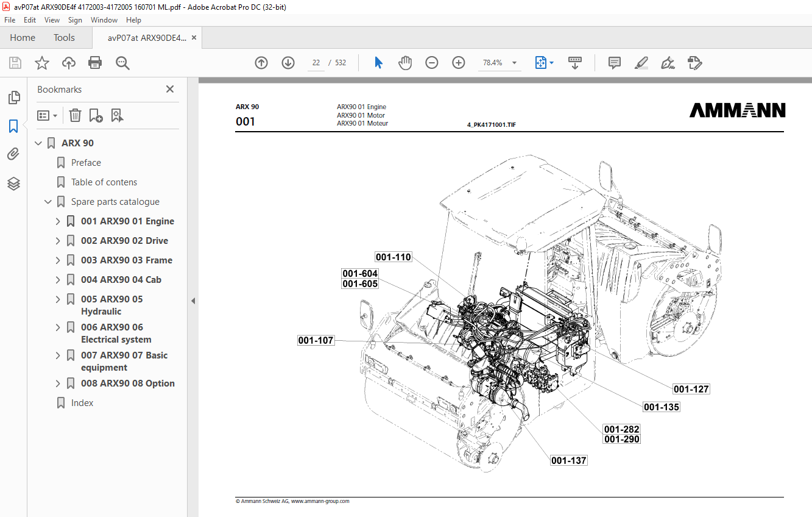
Task: Switch to the Home tab
Action: coord(23,38)
